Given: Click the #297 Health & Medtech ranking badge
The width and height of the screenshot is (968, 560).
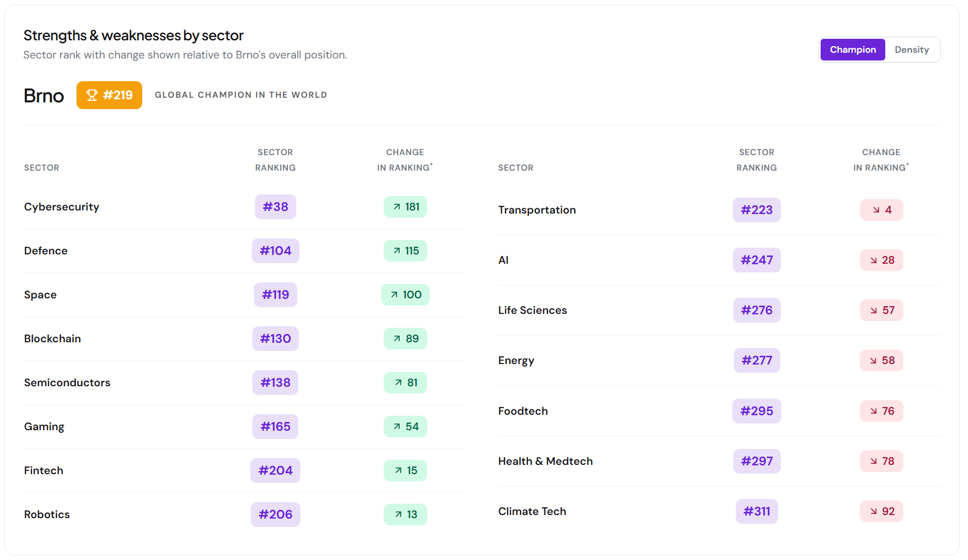Looking at the screenshot, I should [x=757, y=461].
